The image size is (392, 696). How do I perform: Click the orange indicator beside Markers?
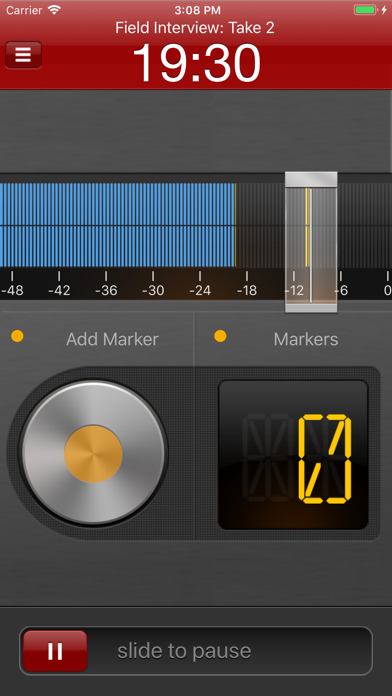click(220, 336)
